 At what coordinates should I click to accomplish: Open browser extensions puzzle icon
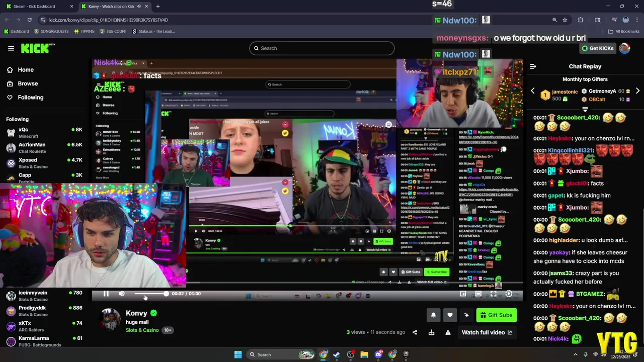point(581,20)
